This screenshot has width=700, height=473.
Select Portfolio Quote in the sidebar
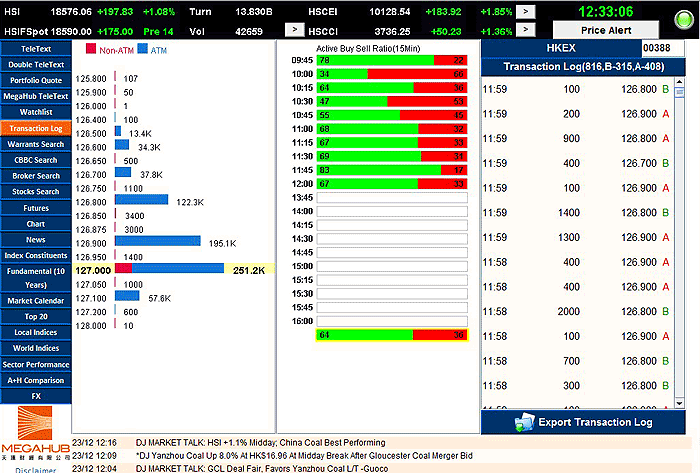click(36, 80)
